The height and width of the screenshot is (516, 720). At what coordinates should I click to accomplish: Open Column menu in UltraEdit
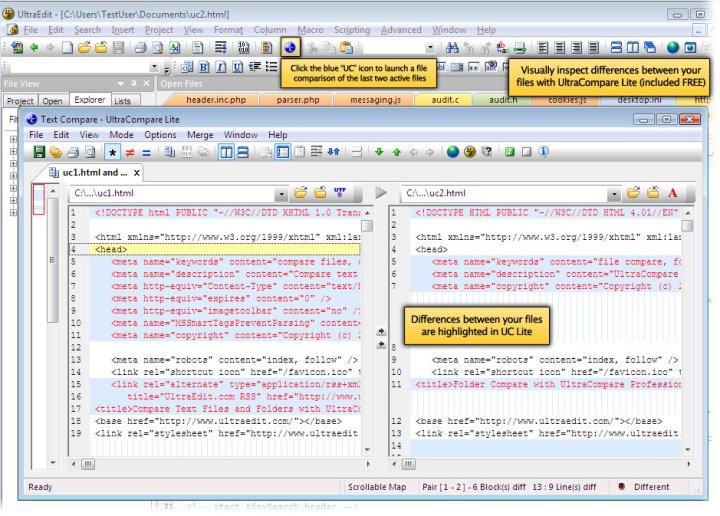pos(270,30)
